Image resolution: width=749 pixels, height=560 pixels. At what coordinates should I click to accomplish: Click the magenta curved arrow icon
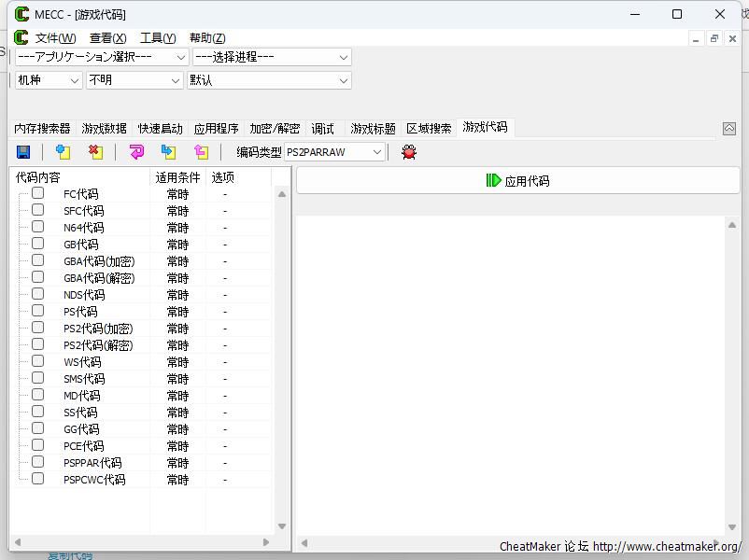tap(136, 152)
